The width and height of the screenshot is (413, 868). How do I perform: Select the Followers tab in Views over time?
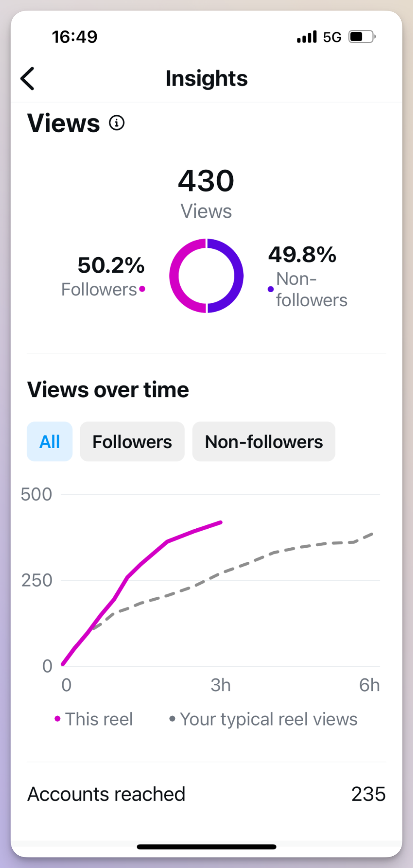coord(132,441)
